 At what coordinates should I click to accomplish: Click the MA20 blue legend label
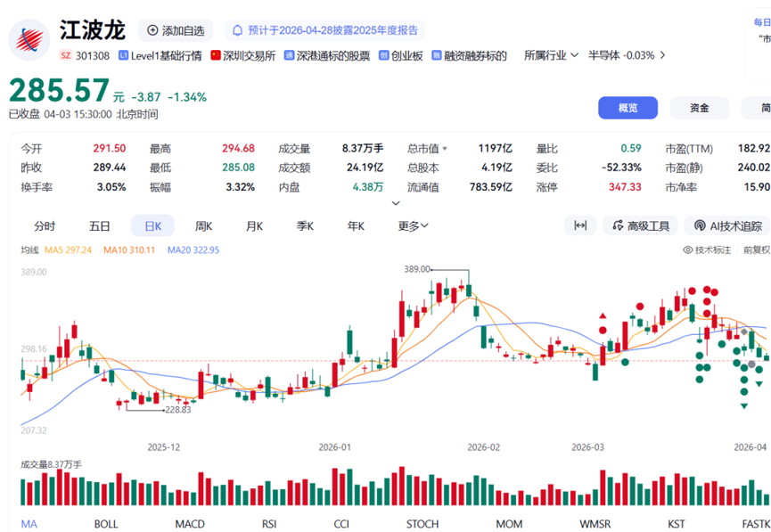click(x=193, y=250)
